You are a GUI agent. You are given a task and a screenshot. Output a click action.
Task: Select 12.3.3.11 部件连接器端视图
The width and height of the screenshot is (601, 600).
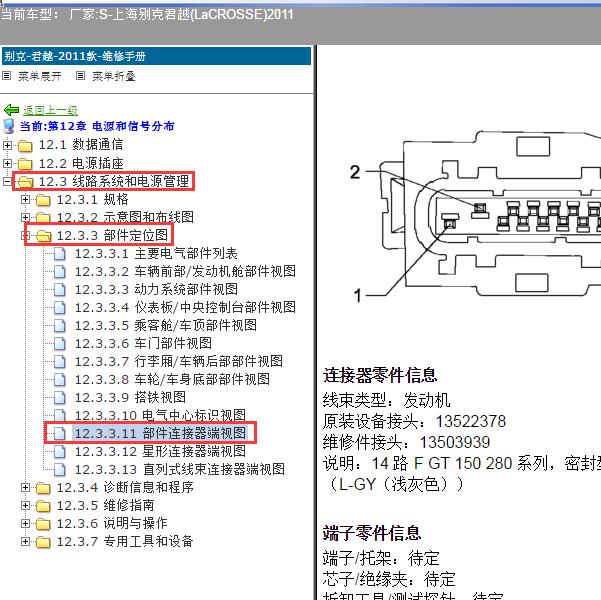pyautogui.click(x=160, y=433)
